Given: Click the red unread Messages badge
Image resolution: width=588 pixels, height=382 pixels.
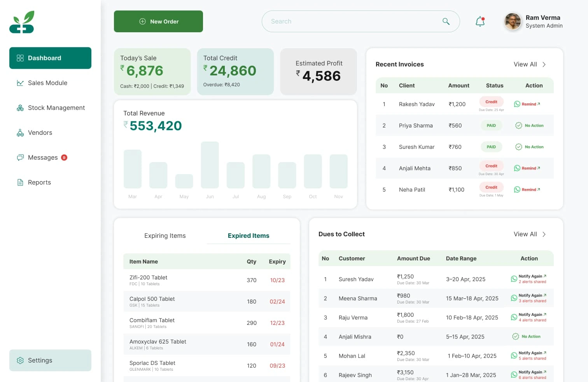Looking at the screenshot, I should coord(64,157).
